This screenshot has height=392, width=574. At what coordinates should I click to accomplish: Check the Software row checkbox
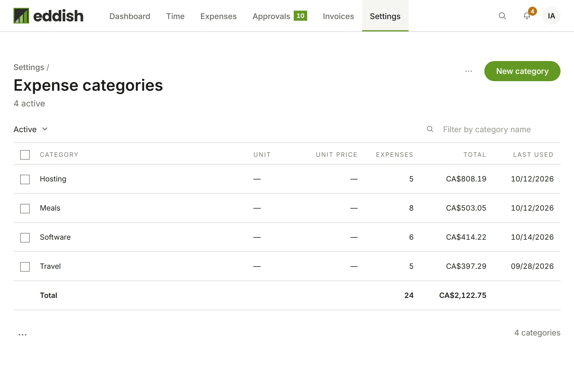click(x=25, y=238)
